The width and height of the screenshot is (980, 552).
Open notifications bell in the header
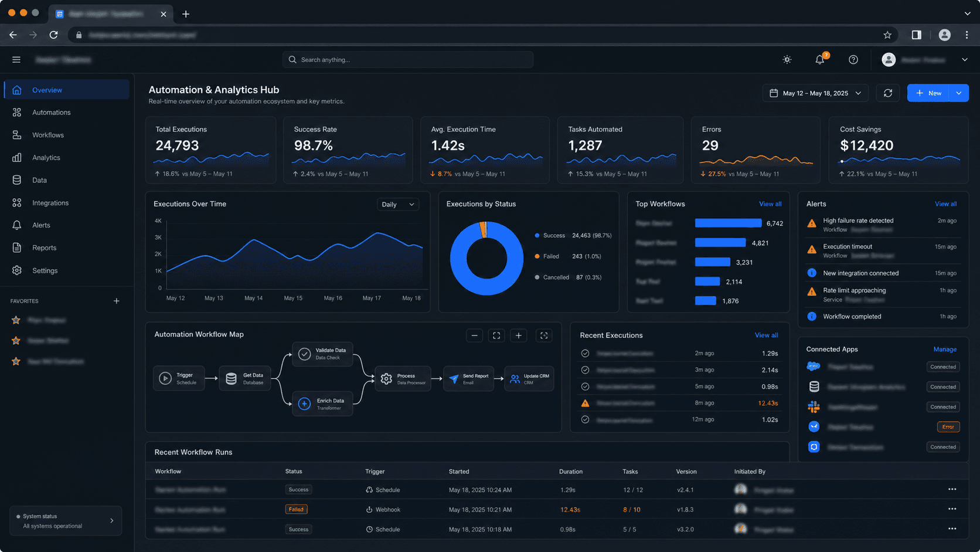coord(820,59)
